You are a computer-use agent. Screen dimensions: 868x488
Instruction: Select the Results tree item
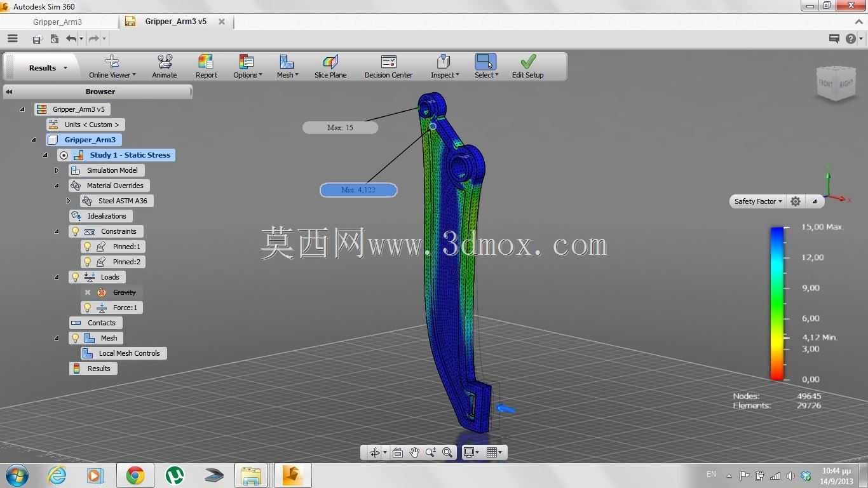93,369
